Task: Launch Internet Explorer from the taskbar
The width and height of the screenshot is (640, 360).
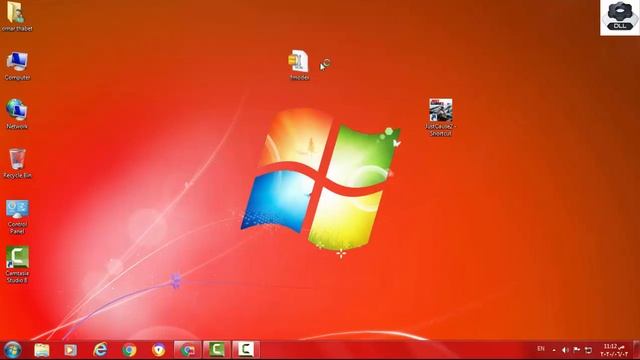Action: click(x=100, y=350)
